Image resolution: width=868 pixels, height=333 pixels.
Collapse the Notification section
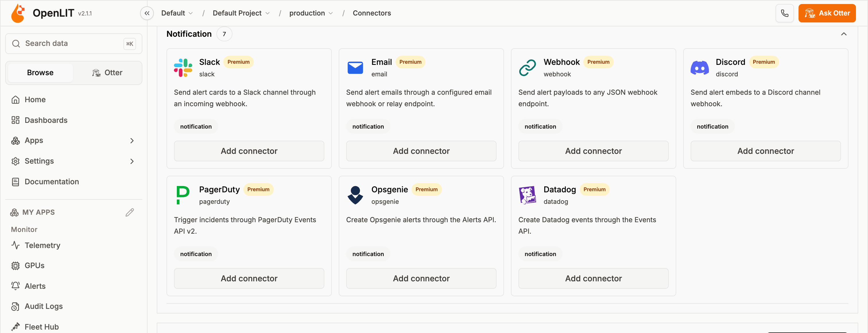[843, 34]
